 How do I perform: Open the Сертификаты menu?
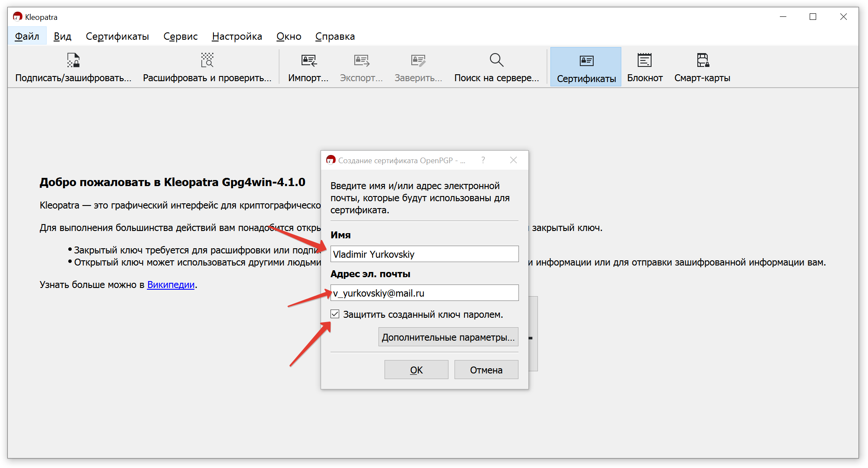click(x=117, y=36)
